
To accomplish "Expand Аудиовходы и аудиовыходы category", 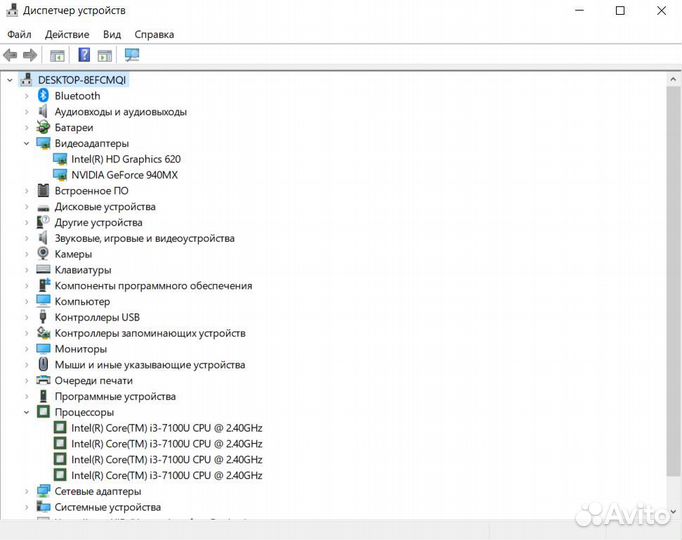I will [x=27, y=112].
